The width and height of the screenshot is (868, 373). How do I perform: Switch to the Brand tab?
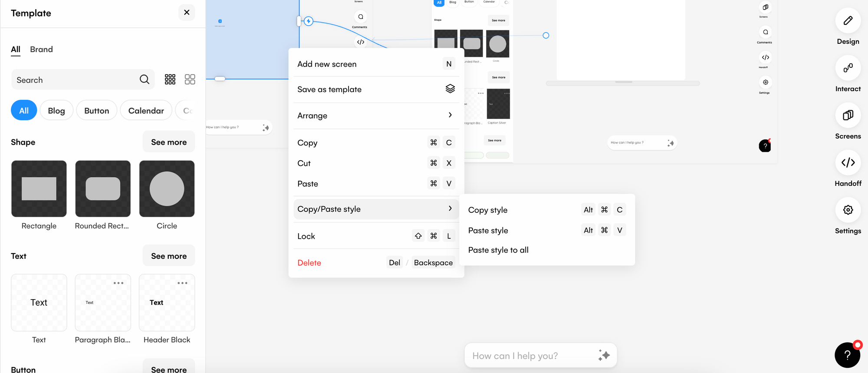41,50
